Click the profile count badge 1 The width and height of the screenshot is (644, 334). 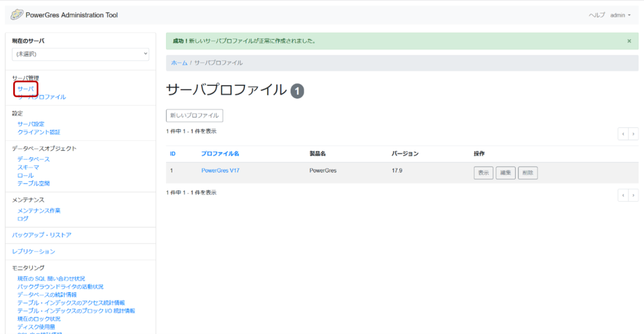(297, 91)
